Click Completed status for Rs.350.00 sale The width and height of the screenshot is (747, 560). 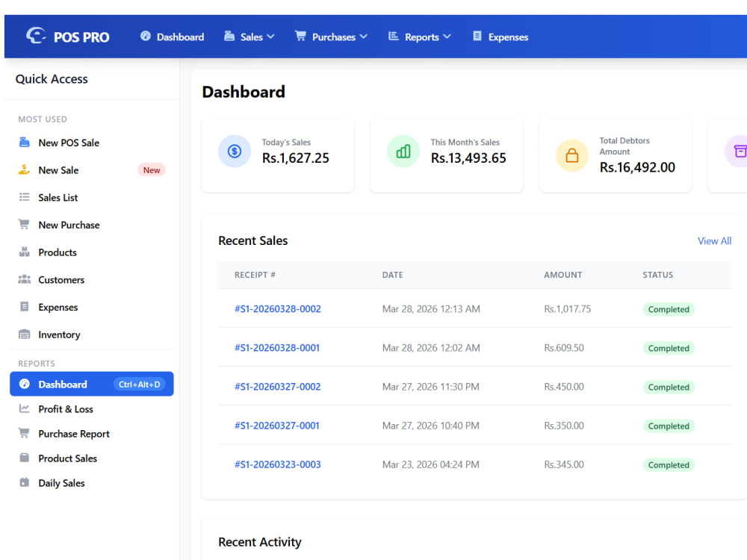[669, 426]
